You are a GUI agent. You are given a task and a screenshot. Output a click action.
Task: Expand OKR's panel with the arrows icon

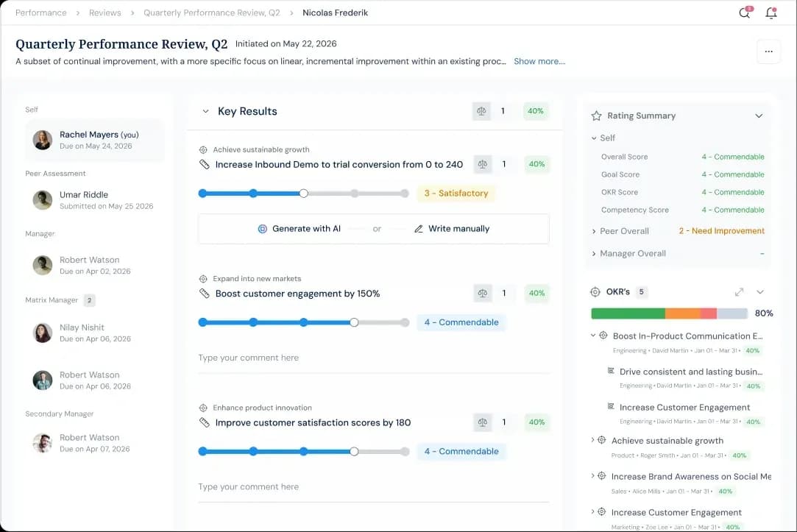[739, 292]
